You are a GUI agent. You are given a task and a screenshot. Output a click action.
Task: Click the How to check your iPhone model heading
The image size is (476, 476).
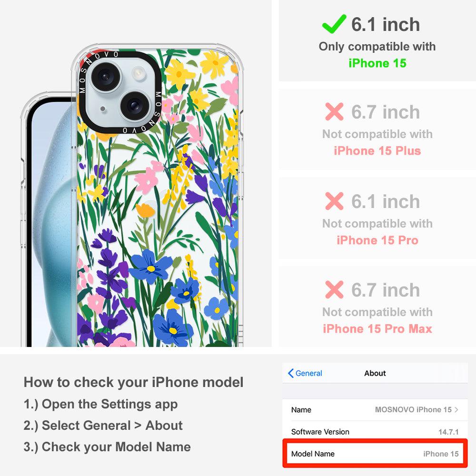point(134,382)
